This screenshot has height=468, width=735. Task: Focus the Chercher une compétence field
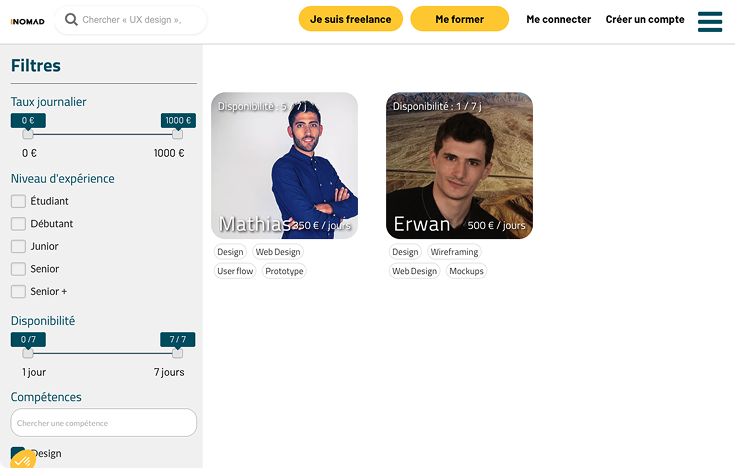104,423
